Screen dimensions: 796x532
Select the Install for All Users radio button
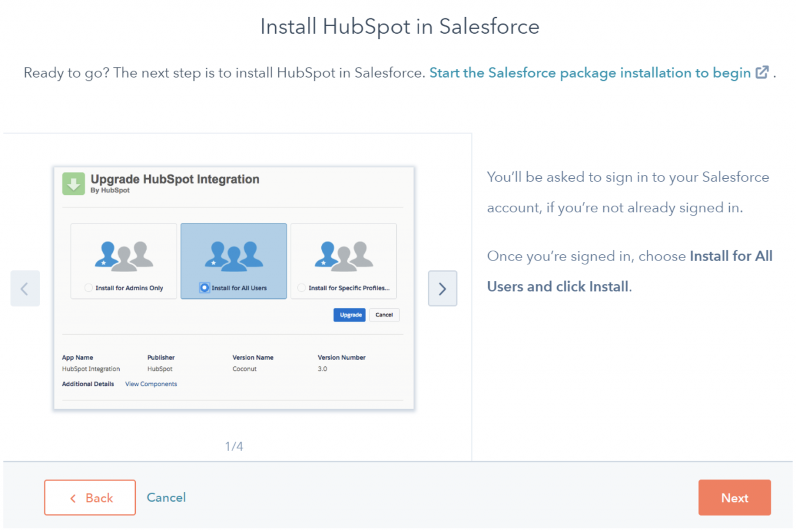tap(205, 287)
